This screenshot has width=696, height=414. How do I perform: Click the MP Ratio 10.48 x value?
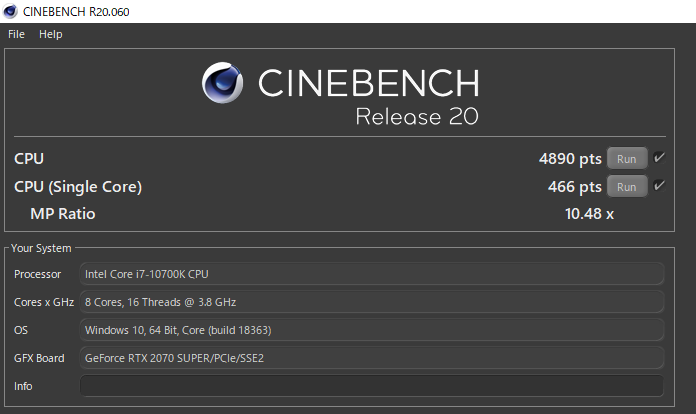tap(590, 213)
